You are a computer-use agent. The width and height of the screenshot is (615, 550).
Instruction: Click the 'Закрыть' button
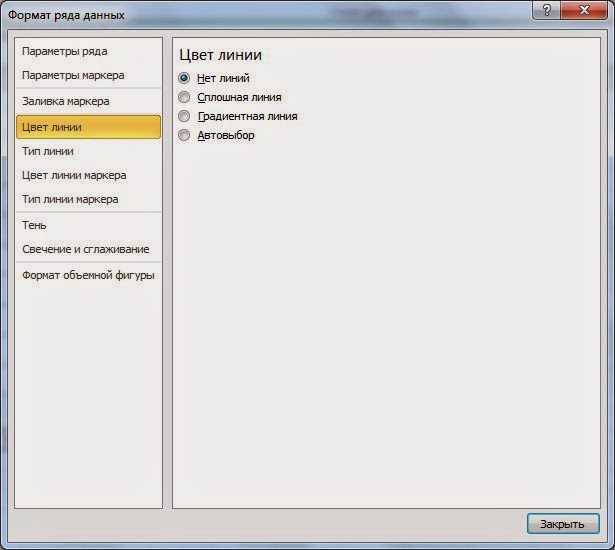[563, 524]
